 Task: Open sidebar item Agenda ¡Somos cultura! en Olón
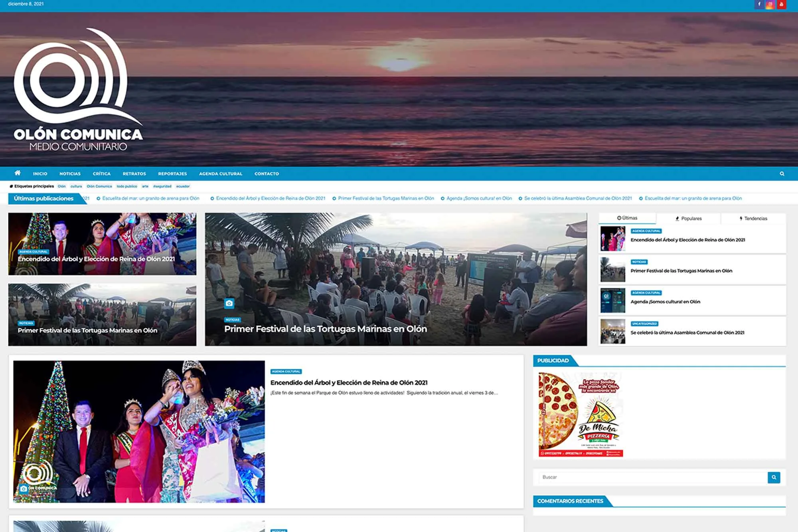tap(665, 302)
